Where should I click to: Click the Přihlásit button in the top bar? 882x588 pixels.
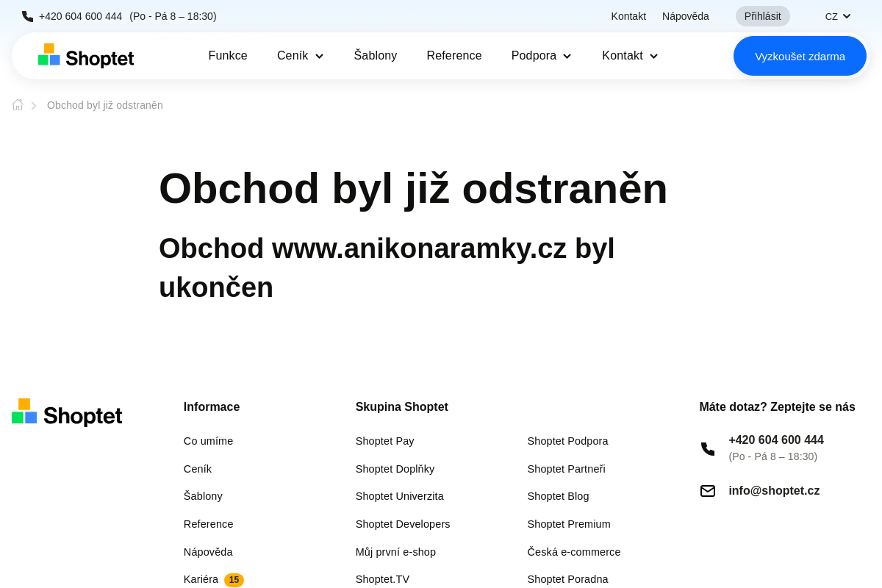click(762, 15)
